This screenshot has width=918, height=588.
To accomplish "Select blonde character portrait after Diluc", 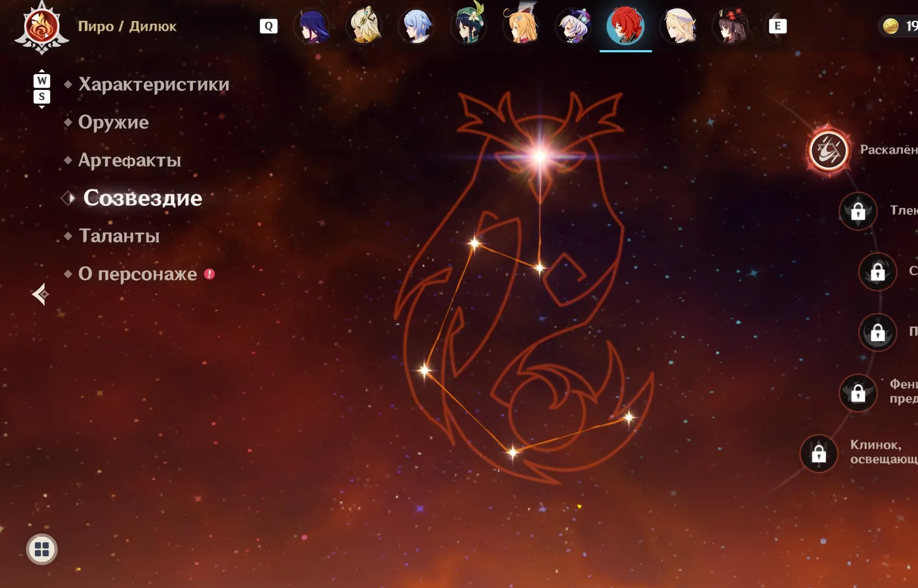I will 679,26.
